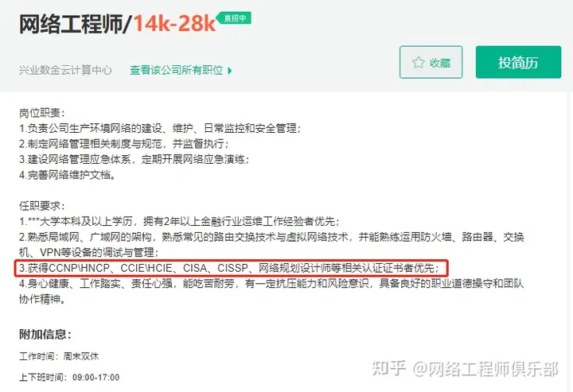Click the 知乎 watermark logo
The width and height of the screenshot is (573, 392).
coord(389,369)
